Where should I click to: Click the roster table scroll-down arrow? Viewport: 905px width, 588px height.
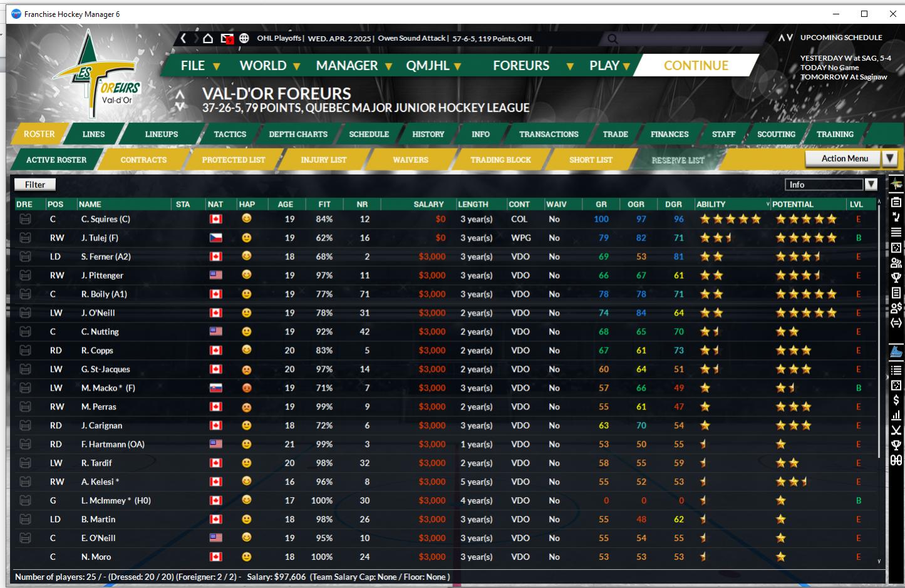(x=879, y=561)
